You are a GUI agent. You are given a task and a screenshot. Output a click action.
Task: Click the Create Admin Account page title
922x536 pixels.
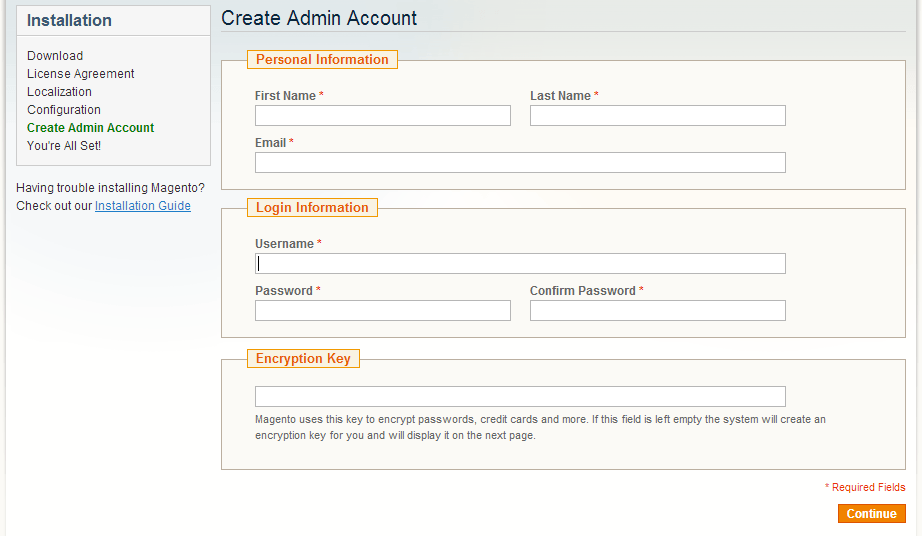[319, 18]
